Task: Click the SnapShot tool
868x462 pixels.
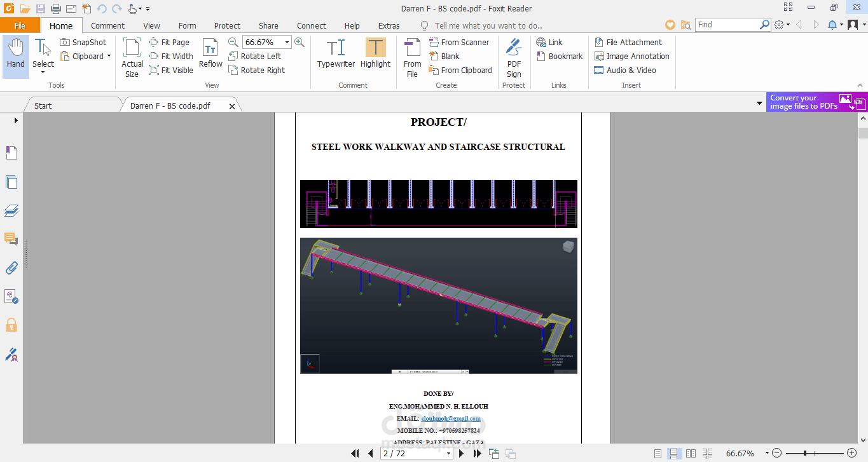Action: tap(83, 43)
